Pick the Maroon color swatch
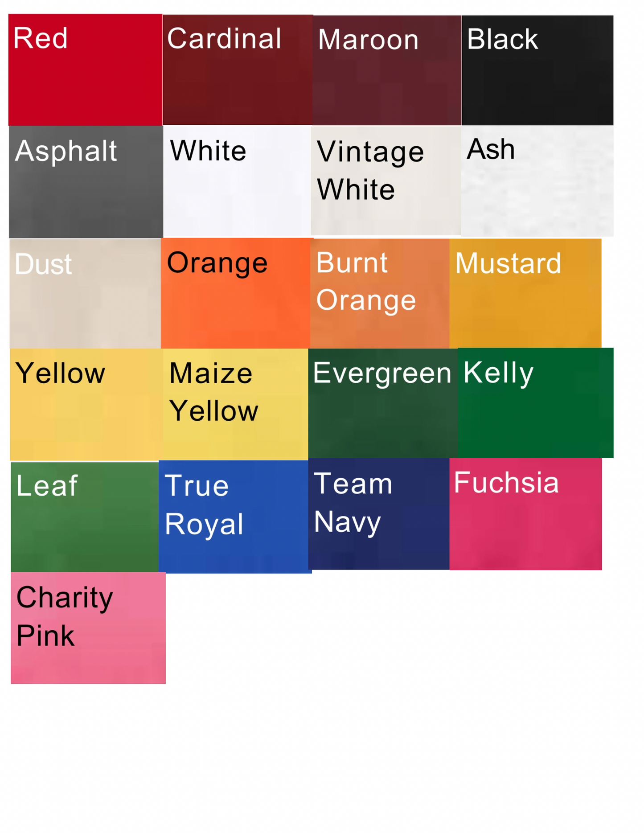The height and width of the screenshot is (833, 644). (x=387, y=70)
